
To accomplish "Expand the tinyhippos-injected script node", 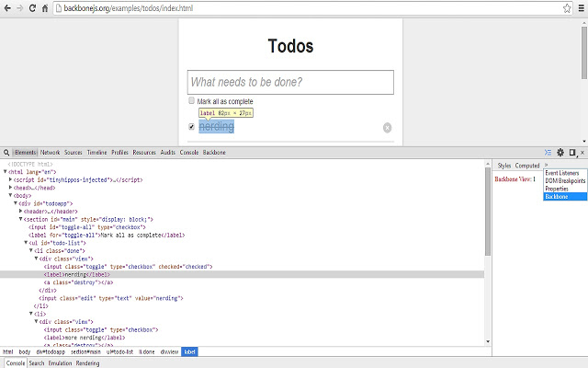I will pos(10,179).
